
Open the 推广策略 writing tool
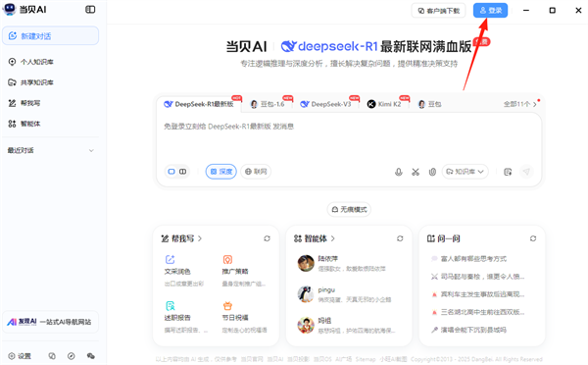244,272
